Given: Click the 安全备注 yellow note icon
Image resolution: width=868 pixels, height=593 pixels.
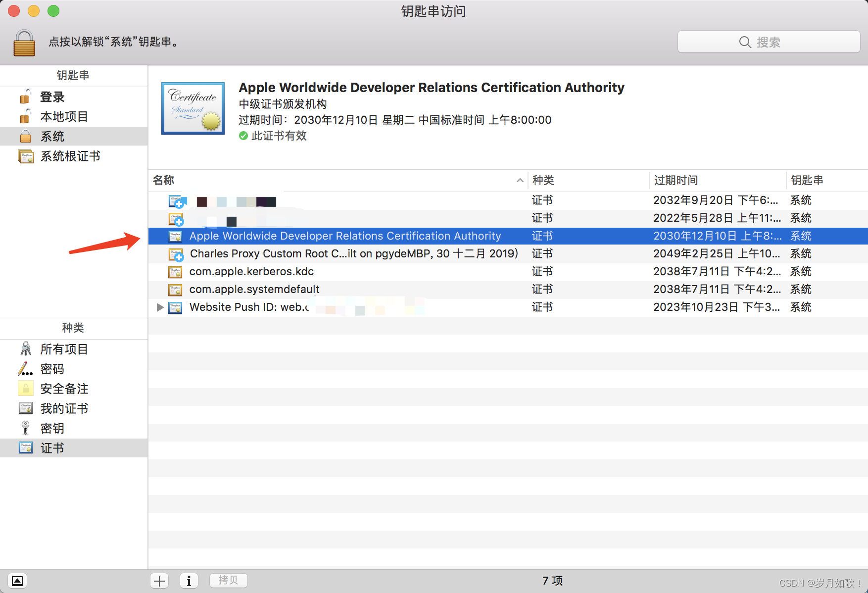Looking at the screenshot, I should (26, 389).
